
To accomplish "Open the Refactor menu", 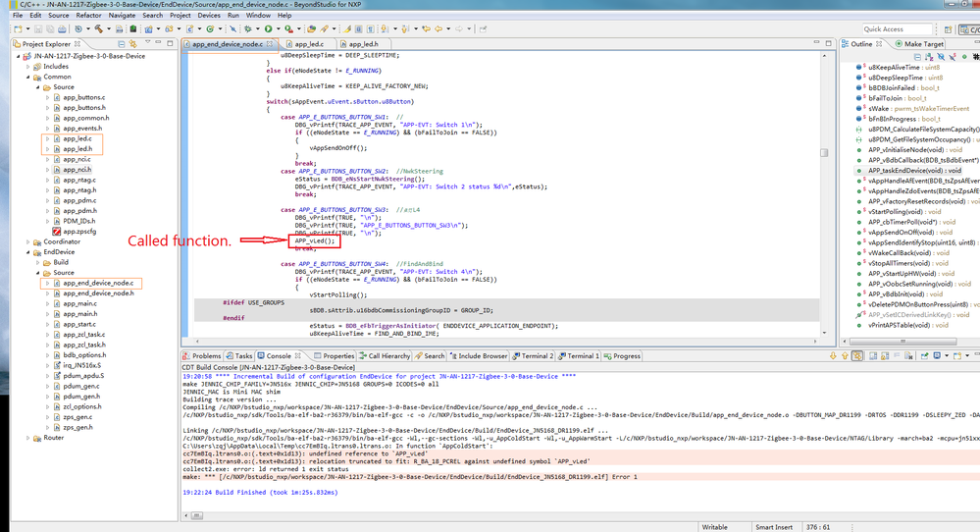I will (88, 15).
